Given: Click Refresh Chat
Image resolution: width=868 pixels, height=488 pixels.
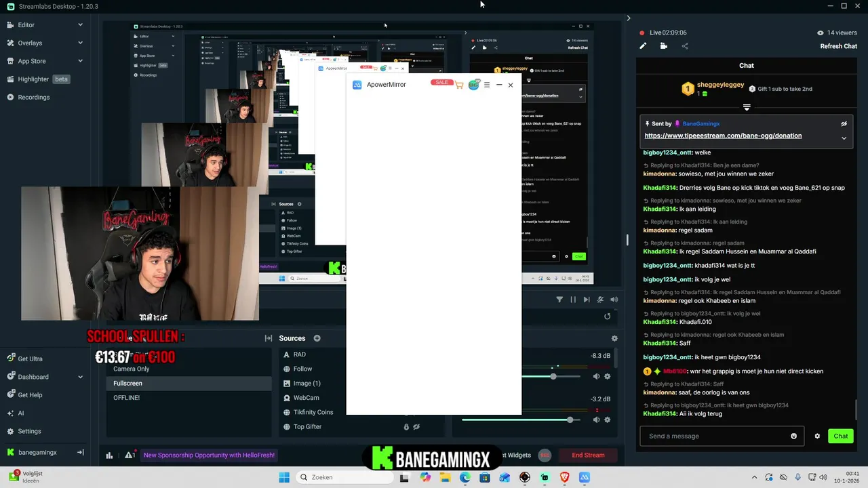Looking at the screenshot, I should [839, 46].
